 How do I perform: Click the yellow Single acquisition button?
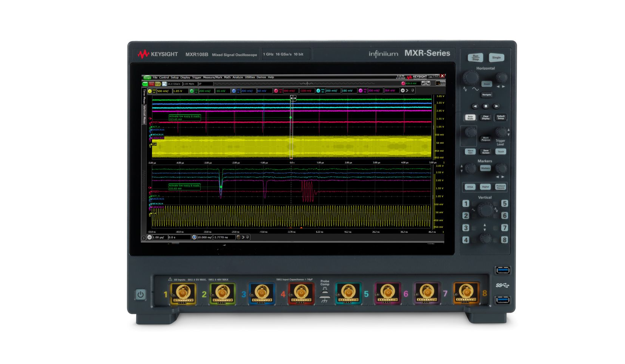coord(158,84)
